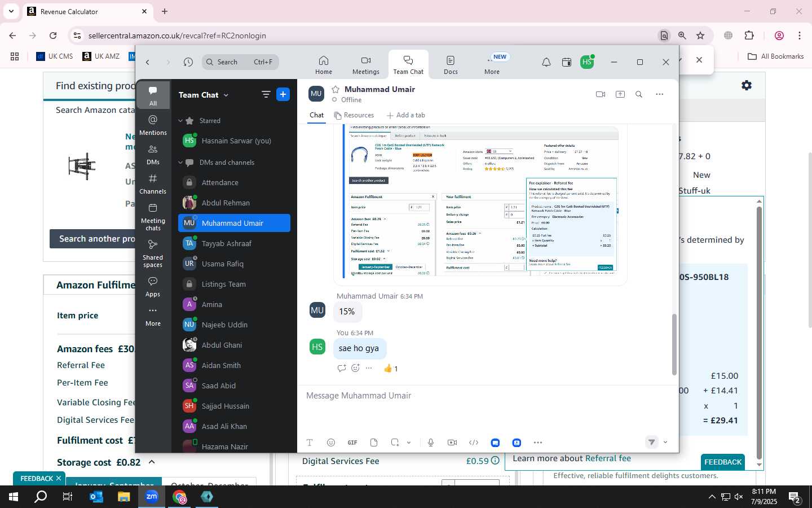Open the Attendance channel
The image size is (812, 508).
(x=234, y=183)
